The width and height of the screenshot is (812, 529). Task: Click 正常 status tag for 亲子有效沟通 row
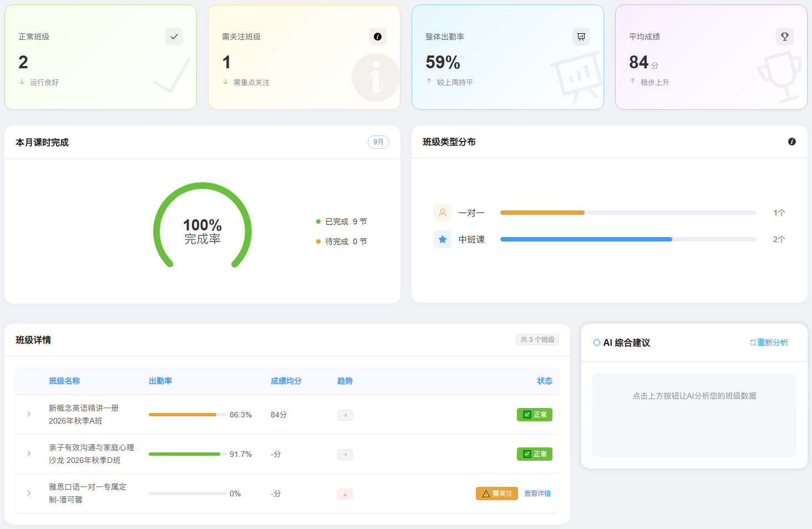(x=535, y=454)
